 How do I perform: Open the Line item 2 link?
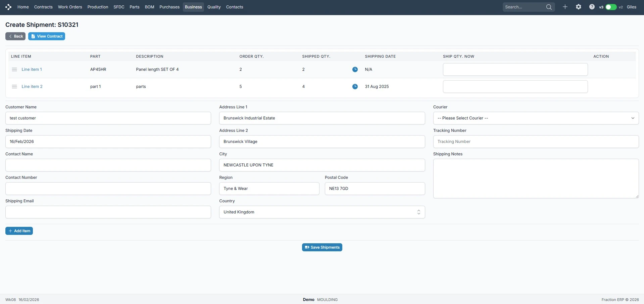click(32, 87)
